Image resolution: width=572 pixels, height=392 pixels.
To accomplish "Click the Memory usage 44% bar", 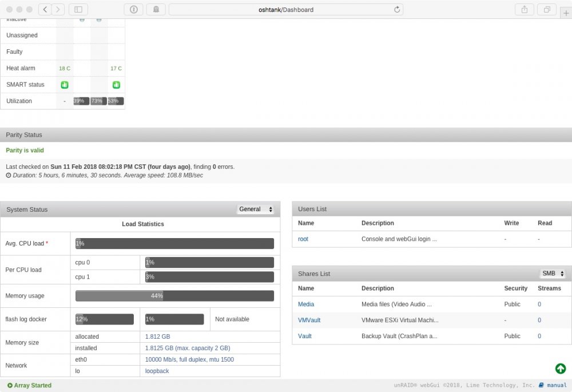I will tap(174, 296).
